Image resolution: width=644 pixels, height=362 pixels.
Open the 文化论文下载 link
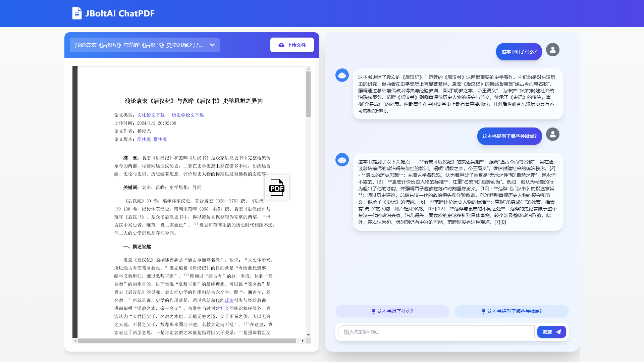click(151, 115)
